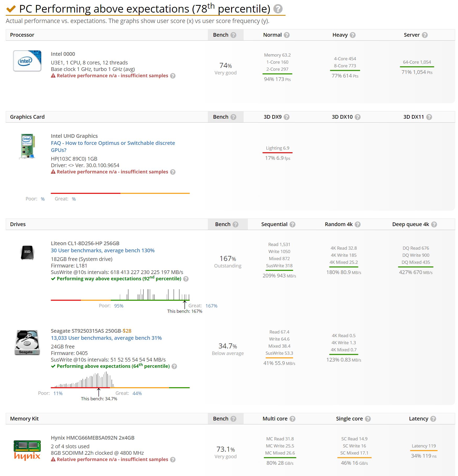Viewport: 458px width, 476px height.
Task: Click the Hynix memory logo image
Action: (27, 451)
